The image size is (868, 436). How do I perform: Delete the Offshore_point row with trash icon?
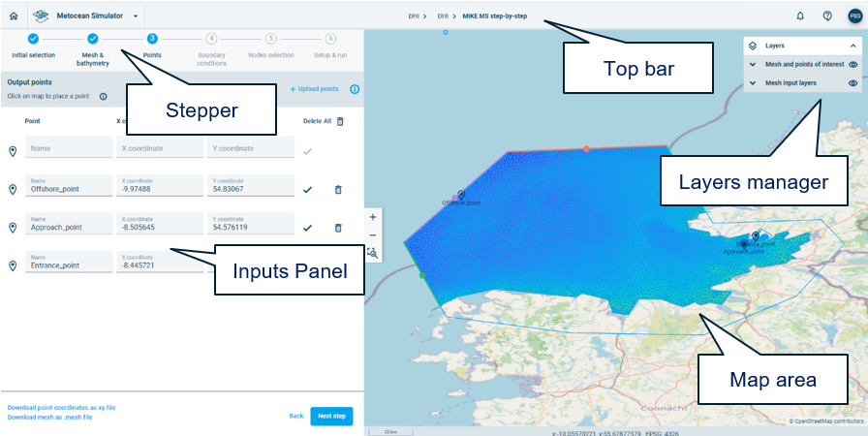click(x=338, y=190)
